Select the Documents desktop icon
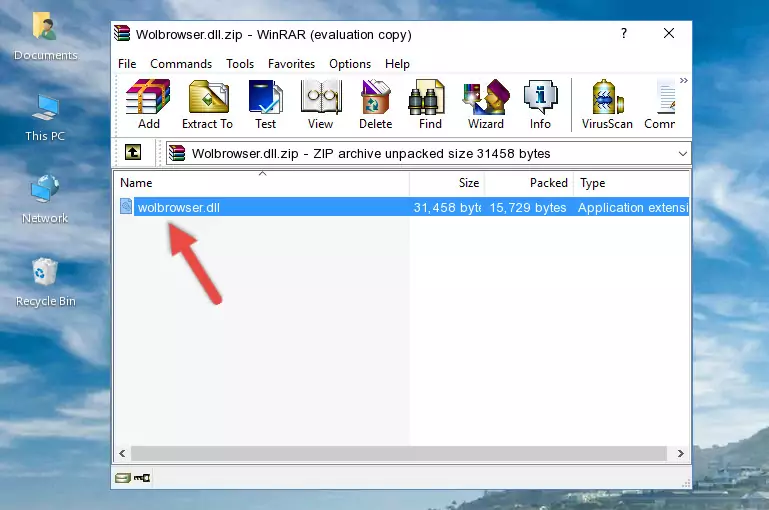This screenshot has width=769, height=510. pyautogui.click(x=46, y=37)
